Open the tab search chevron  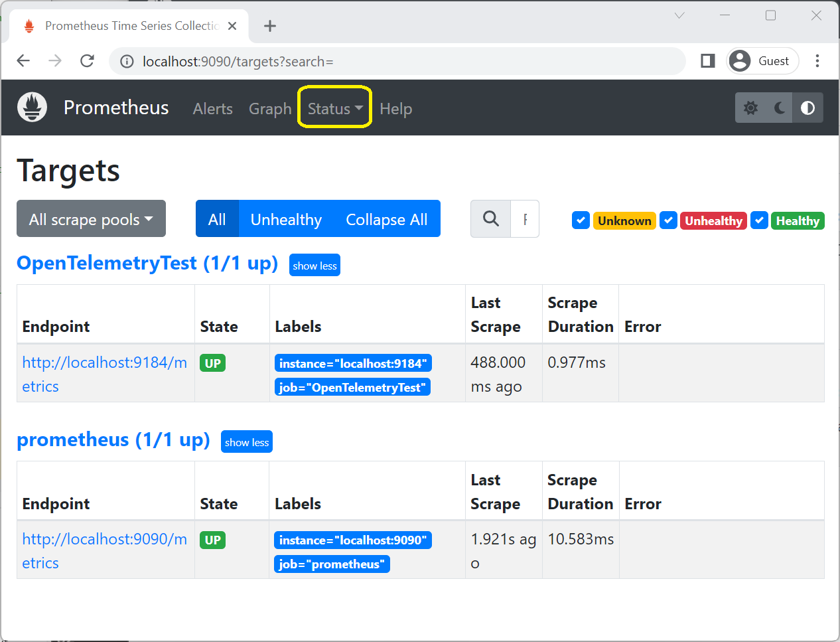(679, 15)
